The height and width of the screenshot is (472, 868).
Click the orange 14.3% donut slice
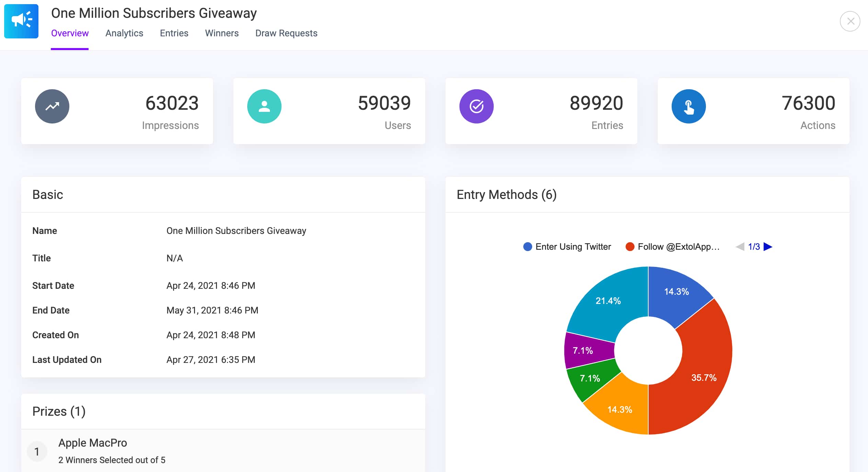(x=620, y=409)
